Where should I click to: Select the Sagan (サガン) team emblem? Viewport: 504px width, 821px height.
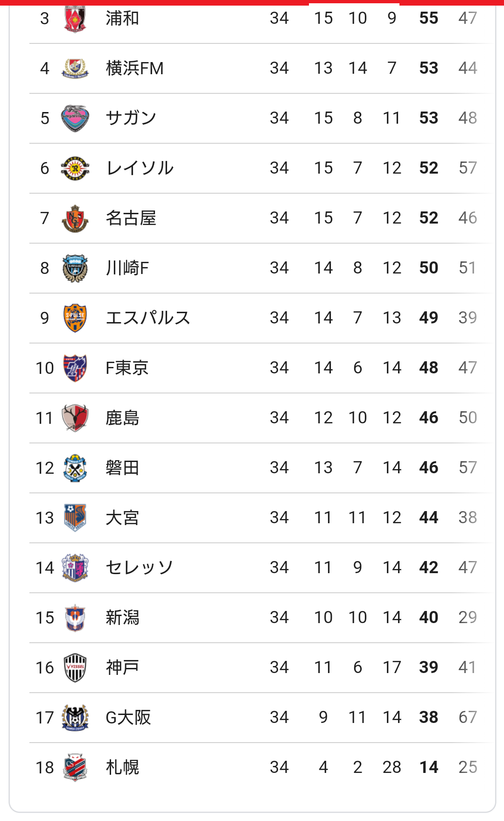(x=75, y=118)
